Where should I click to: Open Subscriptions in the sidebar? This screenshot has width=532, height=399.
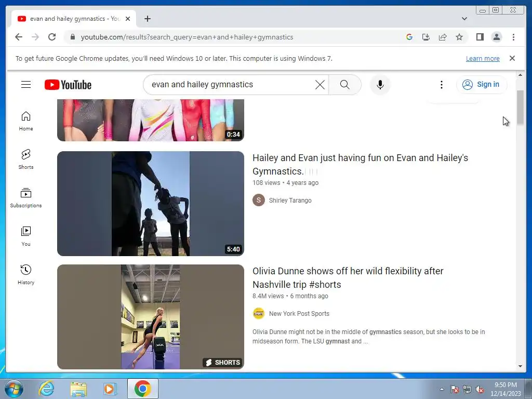pyautogui.click(x=26, y=198)
